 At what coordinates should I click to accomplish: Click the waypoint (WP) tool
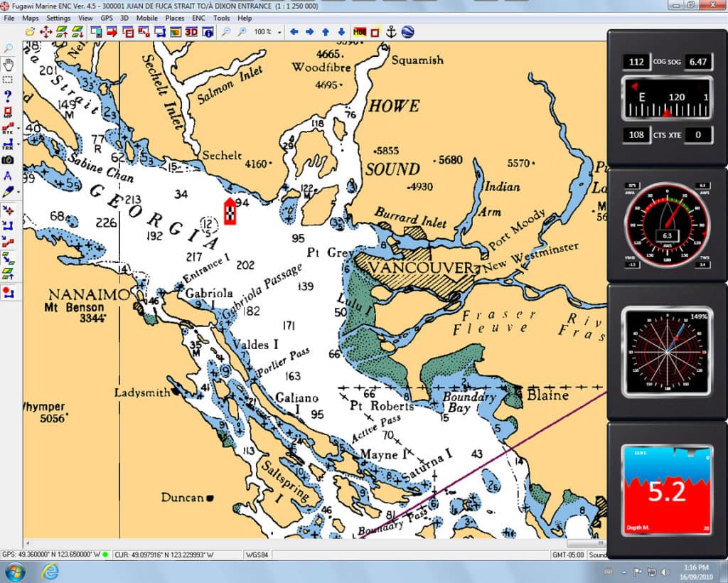8,112
